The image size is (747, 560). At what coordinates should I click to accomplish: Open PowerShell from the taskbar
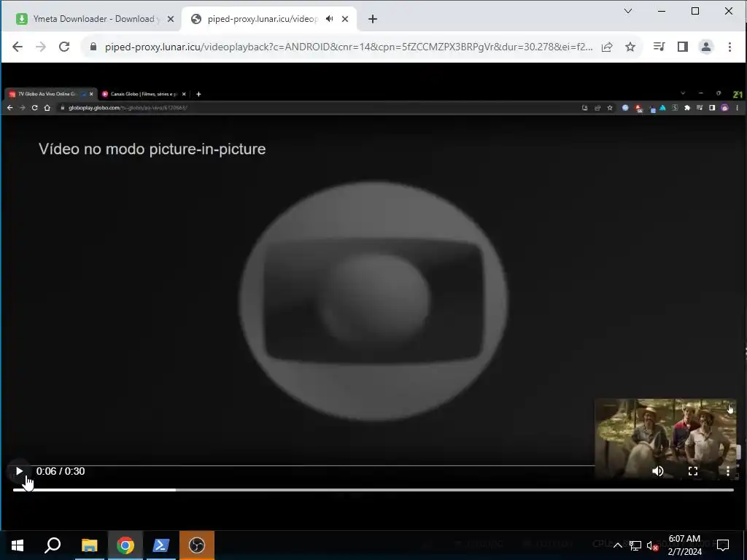click(161, 545)
